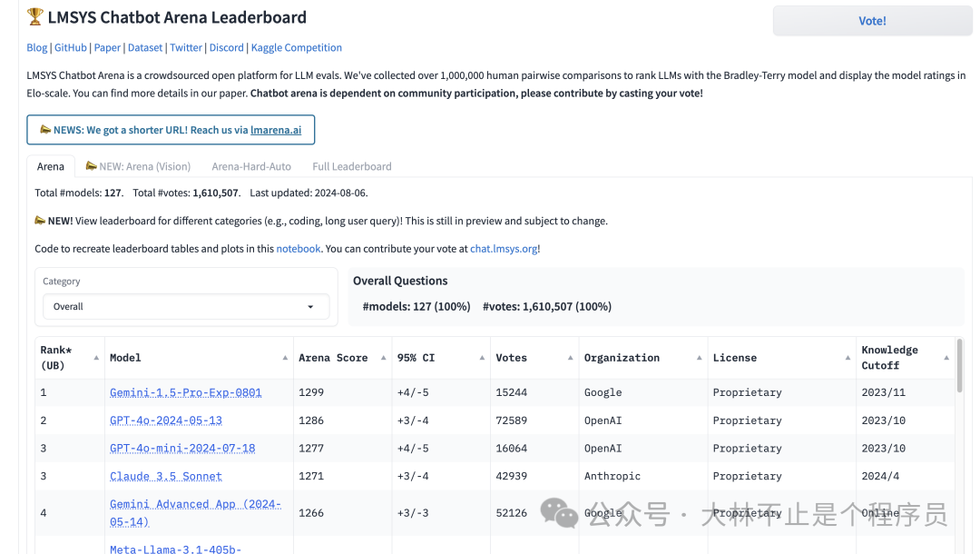The image size is (980, 554).
Task: Sort by Arena Score using its arrow
Action: (x=383, y=358)
